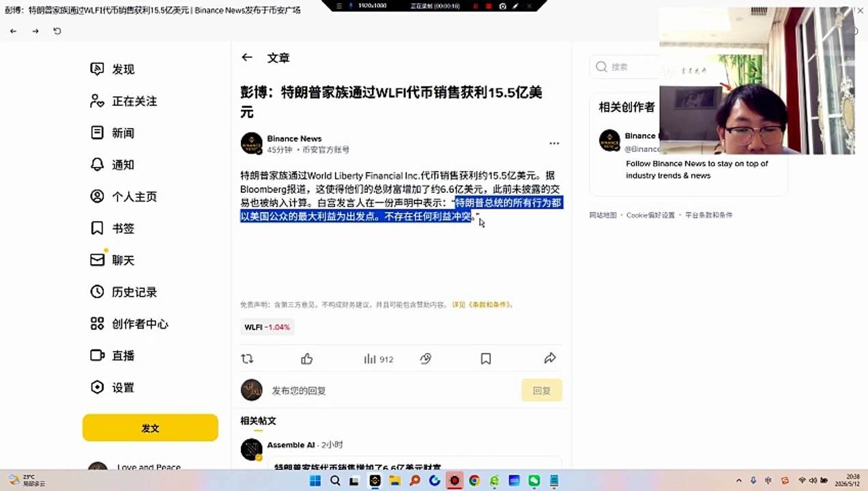Click the red recorder icon in the taskbar
The height and width of the screenshot is (491, 868).
click(454, 481)
